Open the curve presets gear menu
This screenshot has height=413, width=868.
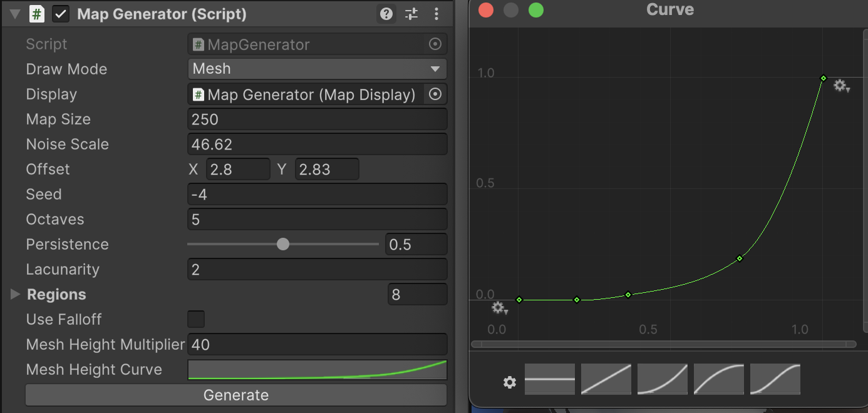[x=510, y=382]
